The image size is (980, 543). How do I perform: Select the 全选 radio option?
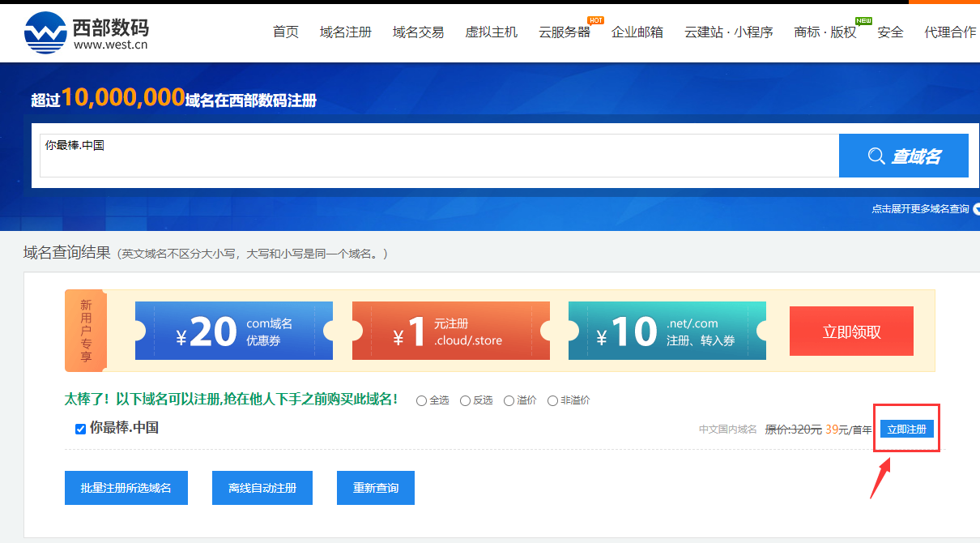pos(421,400)
